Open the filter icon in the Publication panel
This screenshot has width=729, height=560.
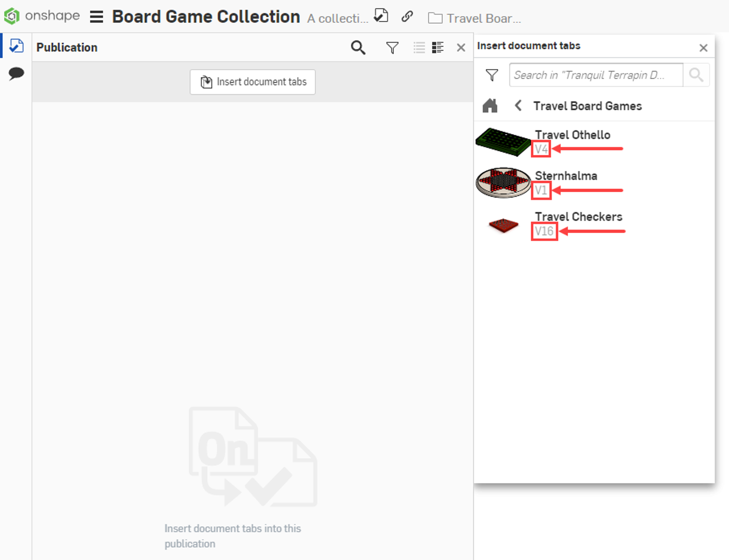392,47
